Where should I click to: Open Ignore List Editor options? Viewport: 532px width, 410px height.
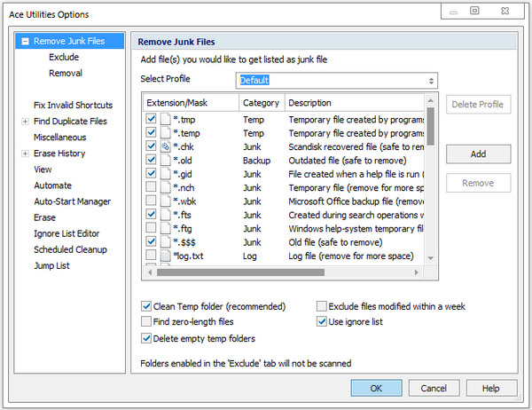pyautogui.click(x=66, y=233)
